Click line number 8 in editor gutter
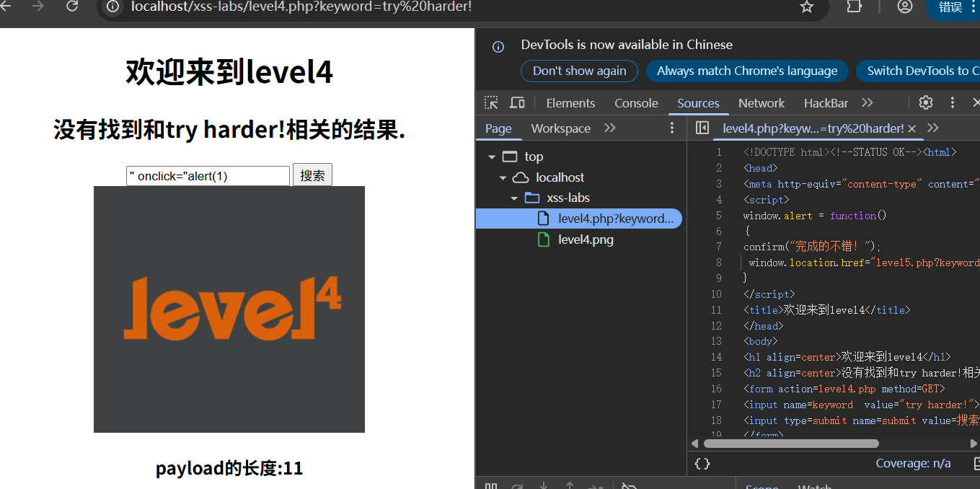Screen dimensions: 980x489 (718, 263)
